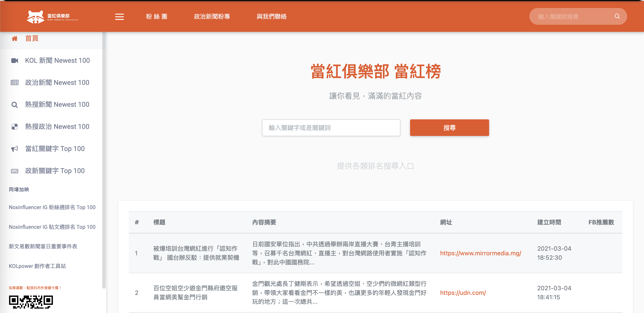Click the search icon for 熱搜新聞 Newest 100

coord(15,105)
